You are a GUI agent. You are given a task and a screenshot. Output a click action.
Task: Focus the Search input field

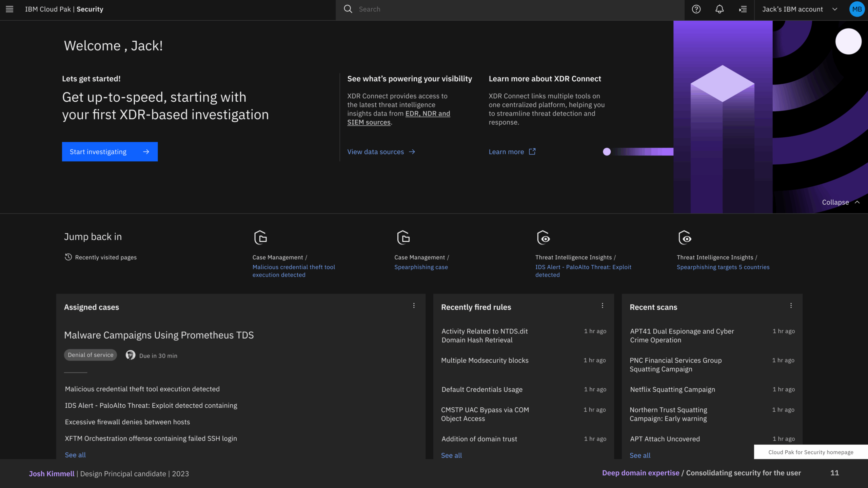coord(510,9)
